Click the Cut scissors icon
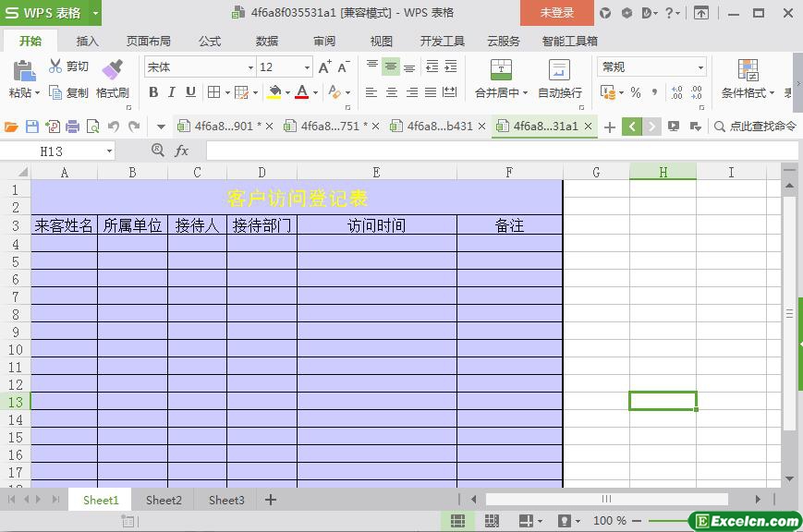Image resolution: width=803 pixels, height=532 pixels. [55, 66]
